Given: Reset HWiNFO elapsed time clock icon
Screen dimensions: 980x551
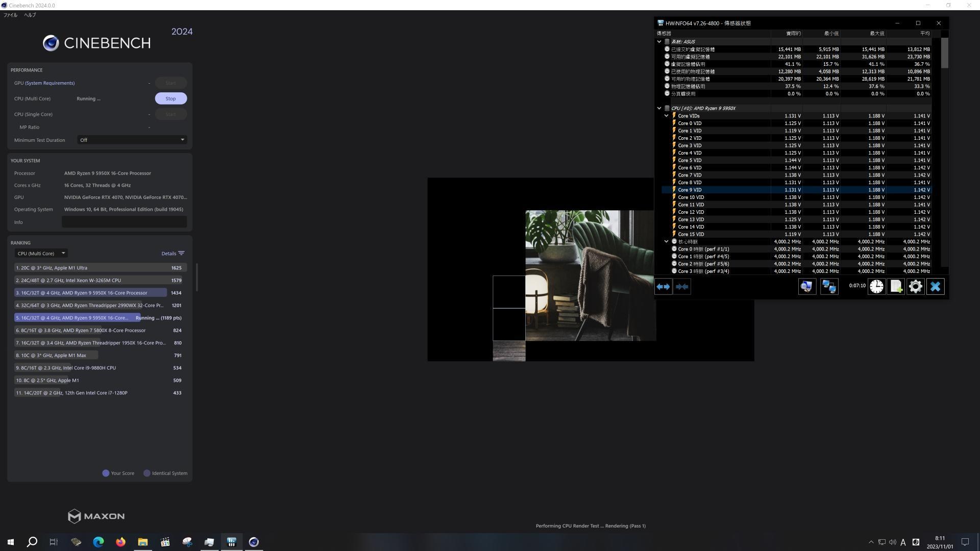Looking at the screenshot, I should click(876, 287).
